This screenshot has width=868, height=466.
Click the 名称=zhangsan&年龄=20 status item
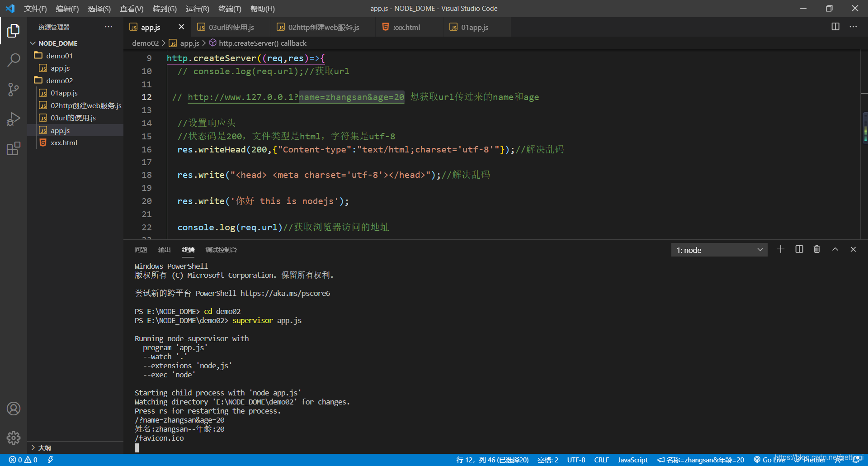701,460
